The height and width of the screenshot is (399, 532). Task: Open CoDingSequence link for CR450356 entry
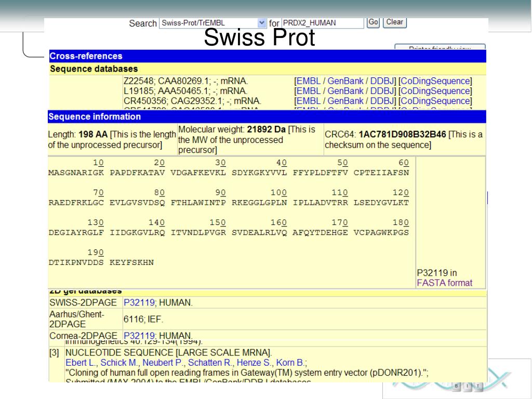click(435, 101)
